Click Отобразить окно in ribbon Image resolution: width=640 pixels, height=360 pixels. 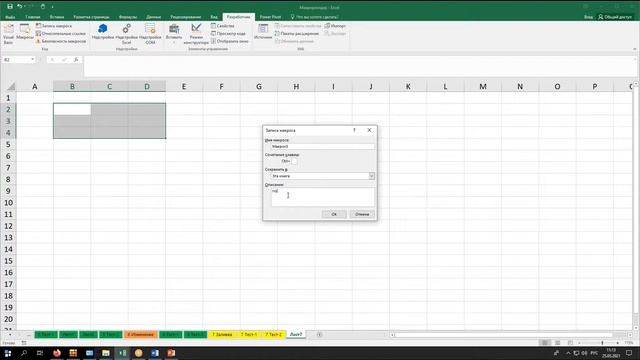[x=229, y=41]
